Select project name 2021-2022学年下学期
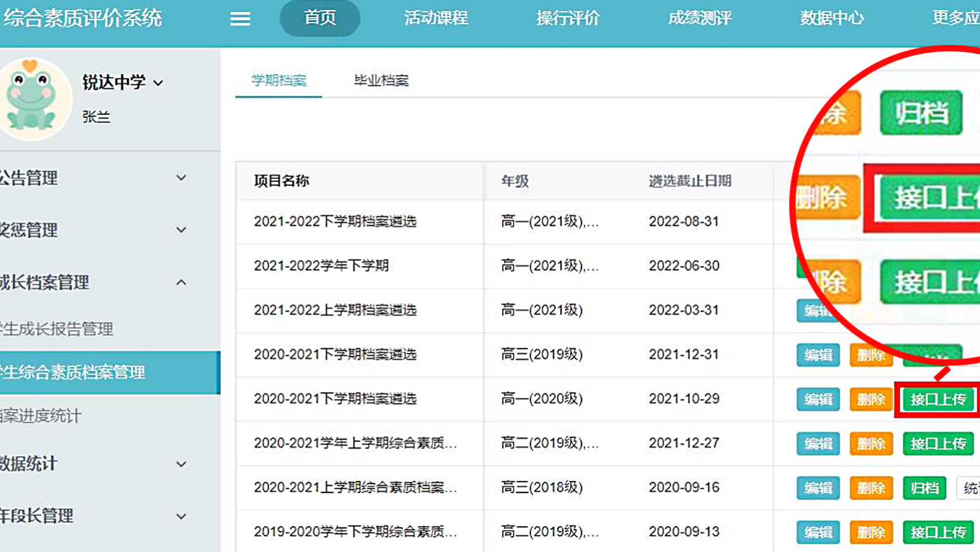The image size is (980, 552). 321,265
